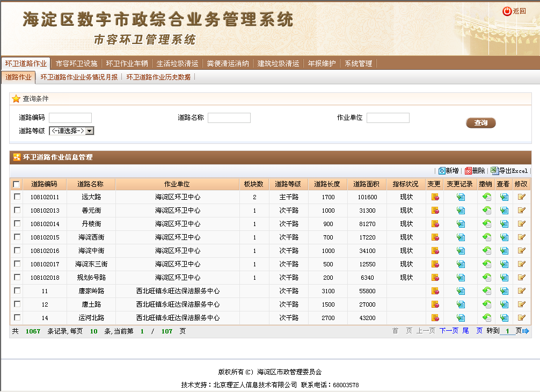Select the 道路作业 sub-tab
540x392 pixels.
click(18, 77)
